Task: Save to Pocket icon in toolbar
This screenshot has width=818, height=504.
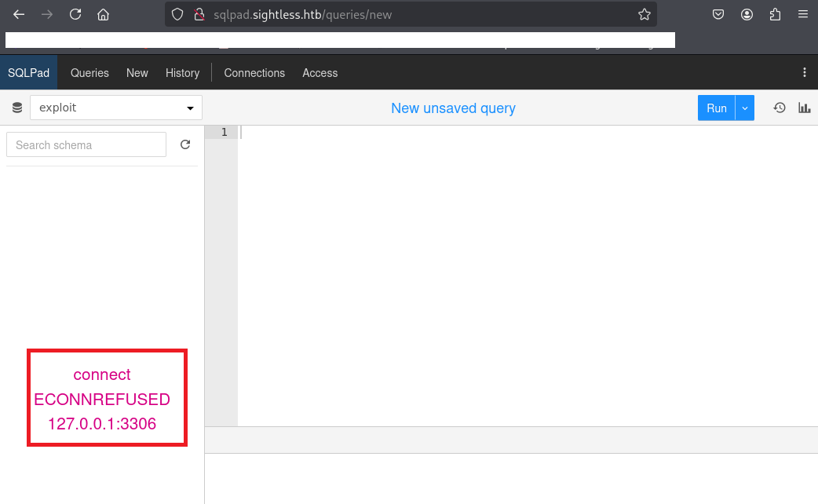Action: [x=718, y=14]
